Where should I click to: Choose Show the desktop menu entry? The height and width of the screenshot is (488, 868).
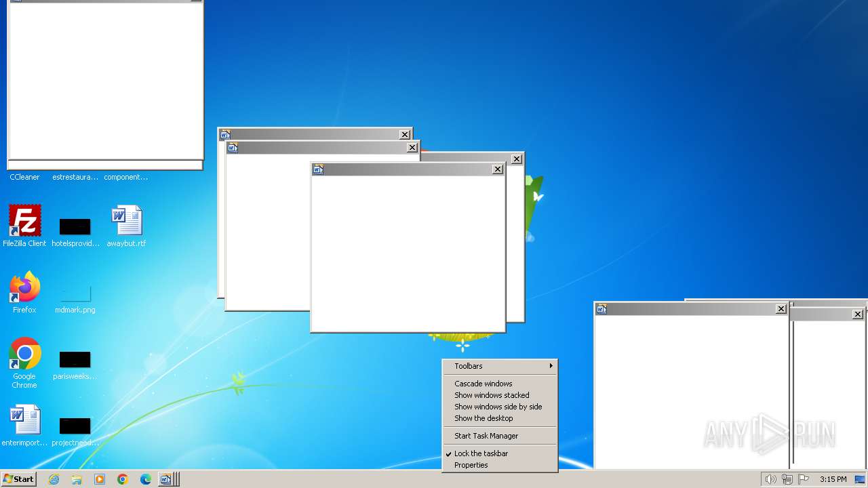tap(500, 418)
